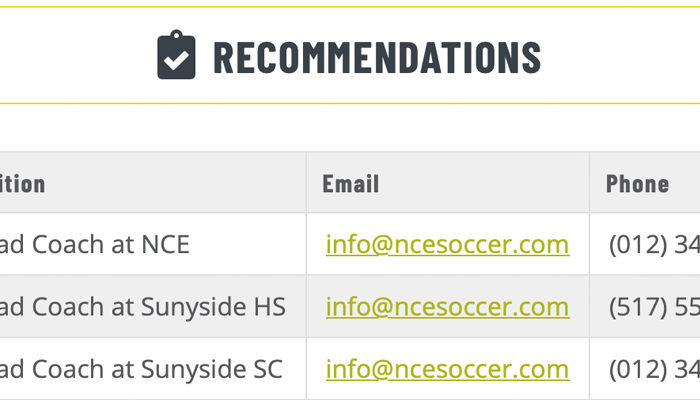The width and height of the screenshot is (700, 400).
Task: Click the clipboard checkmark icon beside Recommendations
Action: coord(176,54)
